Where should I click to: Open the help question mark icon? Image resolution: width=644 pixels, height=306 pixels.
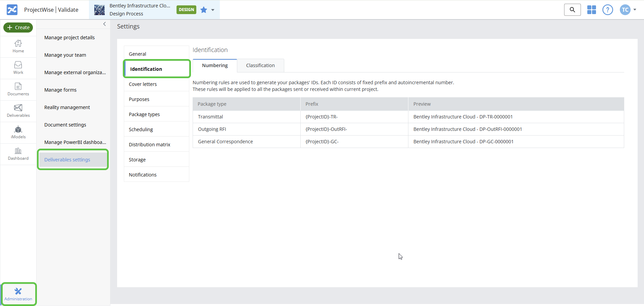pyautogui.click(x=607, y=10)
